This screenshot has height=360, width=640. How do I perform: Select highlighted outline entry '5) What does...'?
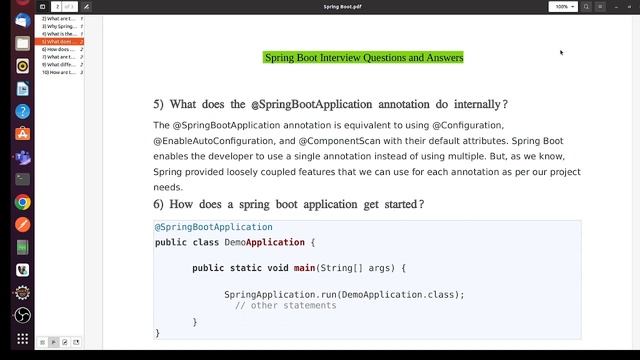(x=60, y=42)
